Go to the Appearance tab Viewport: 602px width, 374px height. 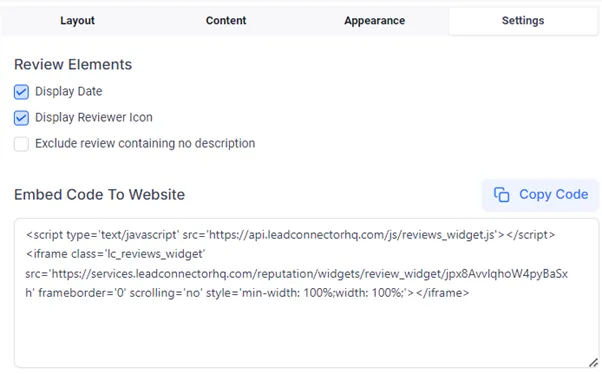pos(374,21)
